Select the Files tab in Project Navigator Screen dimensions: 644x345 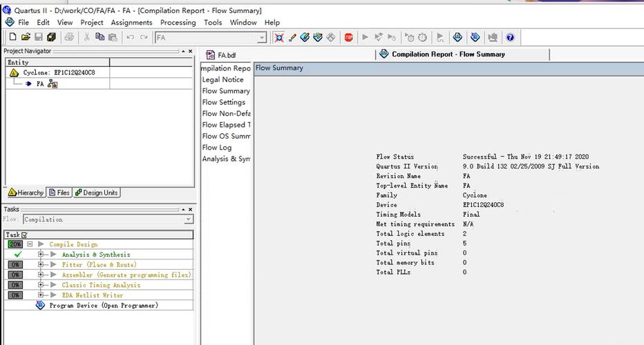(x=59, y=193)
